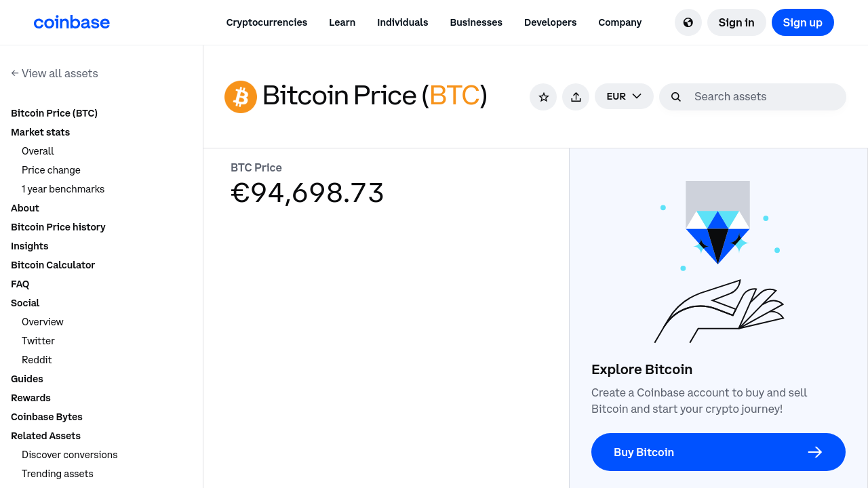Screen dimensions: 868x488
Task: Open the globe language selector
Action: [x=688, y=22]
